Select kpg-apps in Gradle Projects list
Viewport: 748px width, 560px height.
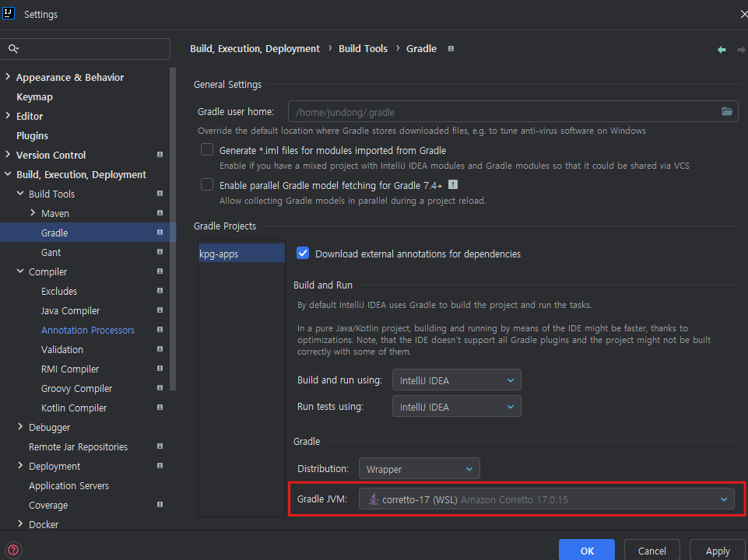point(241,253)
